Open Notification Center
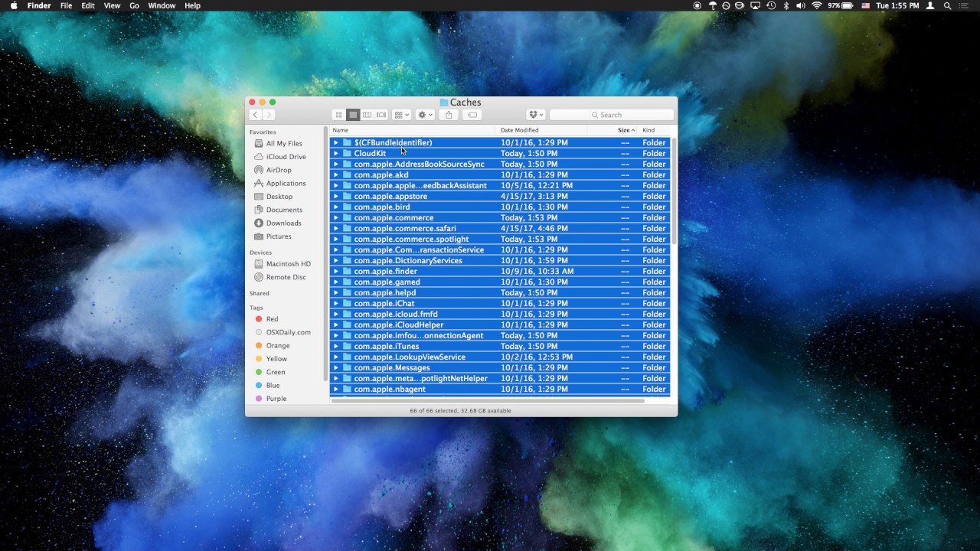The height and width of the screenshot is (551, 980). 965,5
